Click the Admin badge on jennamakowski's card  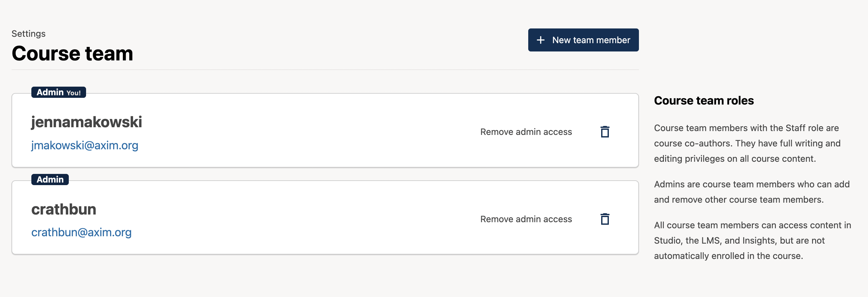(x=50, y=92)
